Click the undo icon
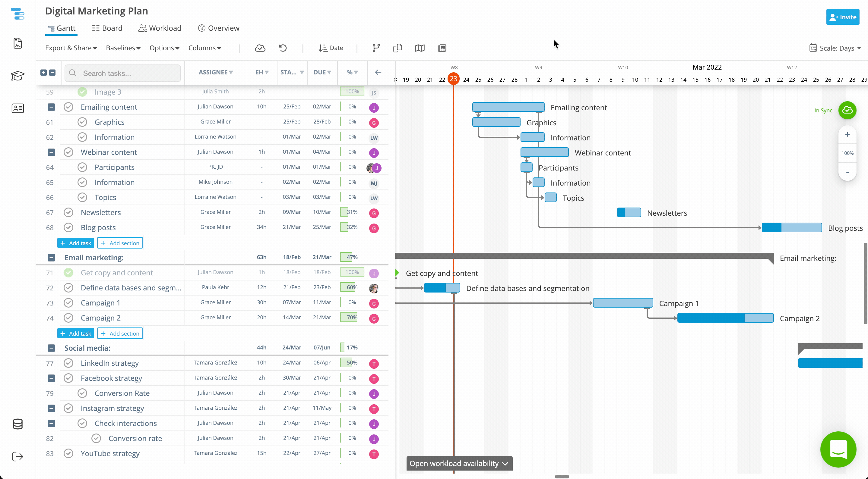The height and width of the screenshot is (479, 868). (x=283, y=48)
